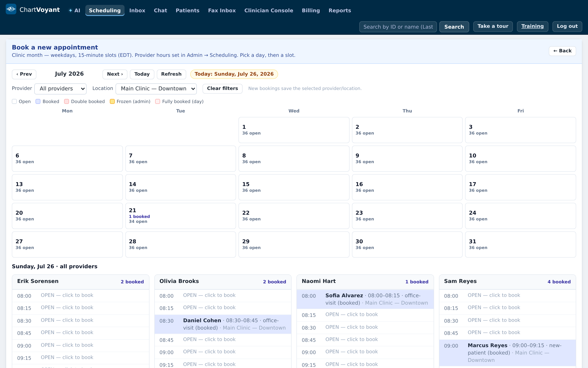588x368 pixels.
Task: Click the Booked legend swatch
Action: 38,101
